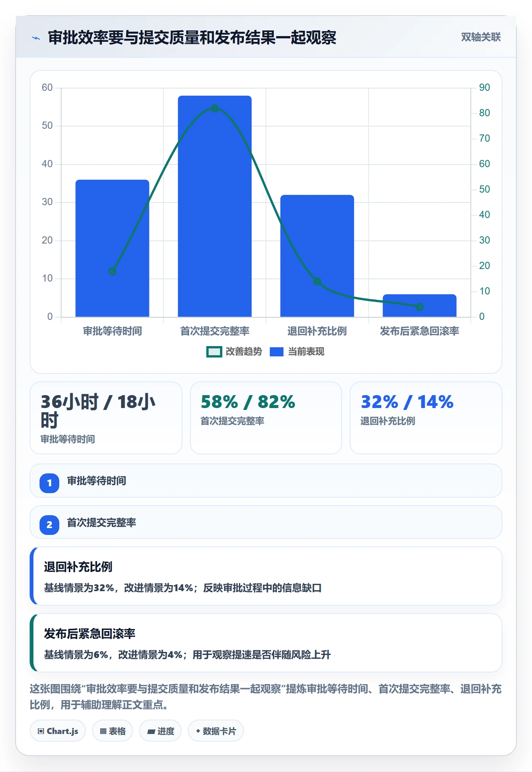Click the grid icon in 表格 tag

[103, 731]
